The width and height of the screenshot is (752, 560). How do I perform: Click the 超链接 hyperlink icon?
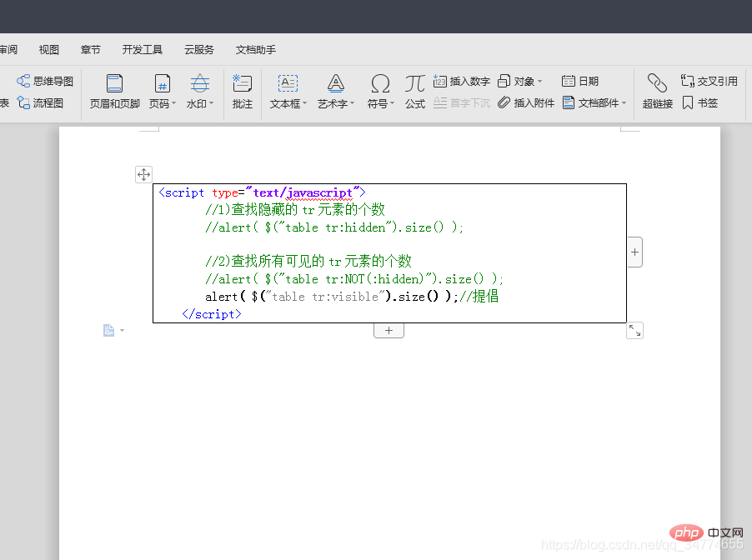pos(657,83)
